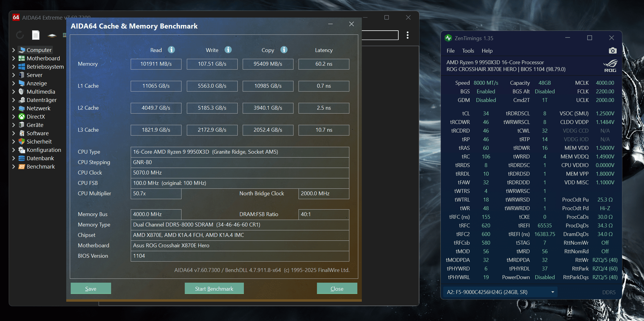
Task: Click the Read info icon
Action: click(x=171, y=50)
